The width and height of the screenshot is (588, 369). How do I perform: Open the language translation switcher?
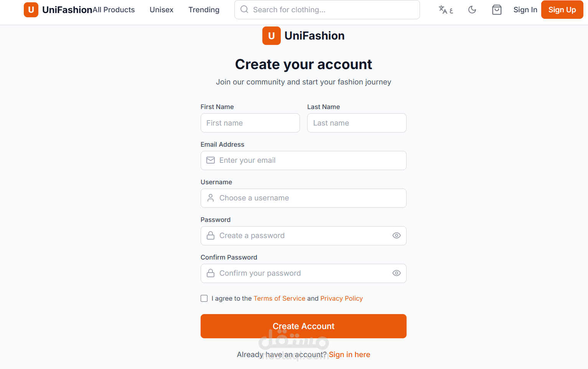click(x=446, y=10)
